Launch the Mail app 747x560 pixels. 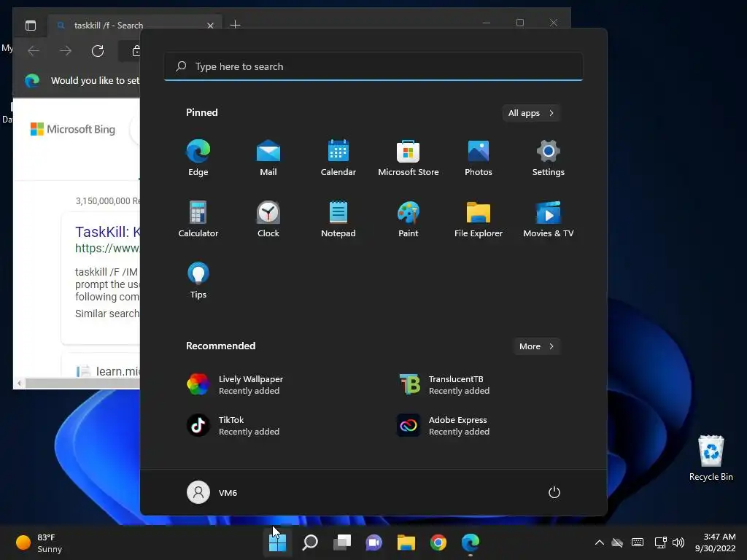[268, 158]
